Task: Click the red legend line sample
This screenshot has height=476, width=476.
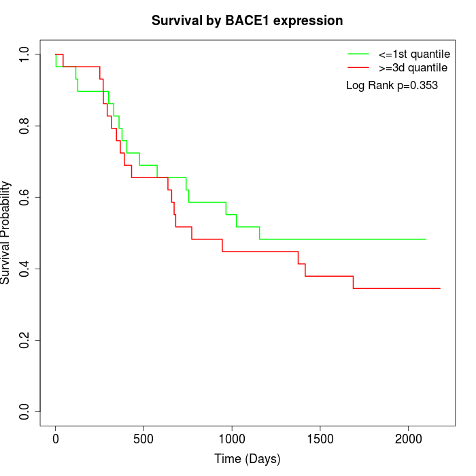Action: coord(358,68)
